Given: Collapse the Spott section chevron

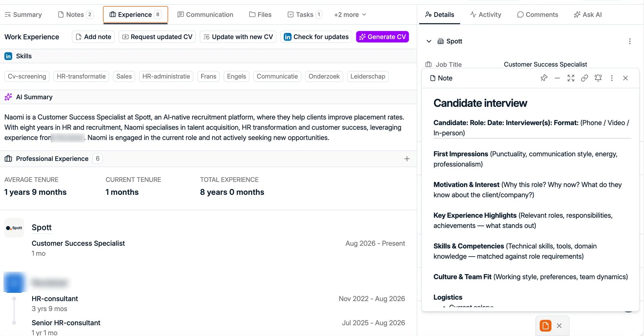Looking at the screenshot, I should click(x=429, y=41).
